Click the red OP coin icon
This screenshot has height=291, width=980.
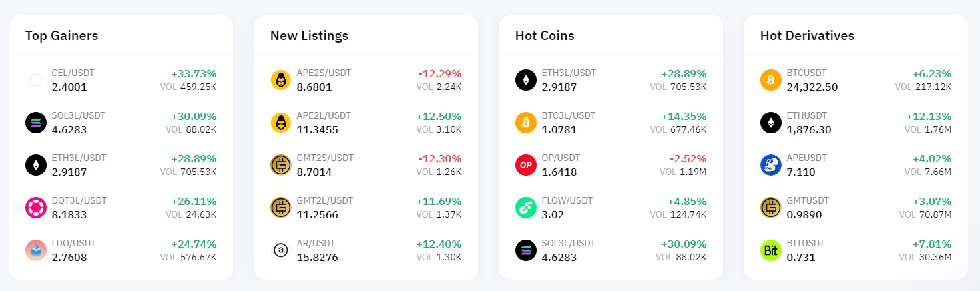pos(526,165)
